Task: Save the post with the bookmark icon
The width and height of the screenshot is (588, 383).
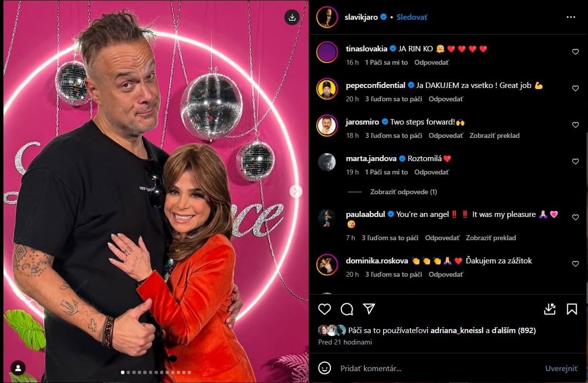Action: pyautogui.click(x=572, y=309)
